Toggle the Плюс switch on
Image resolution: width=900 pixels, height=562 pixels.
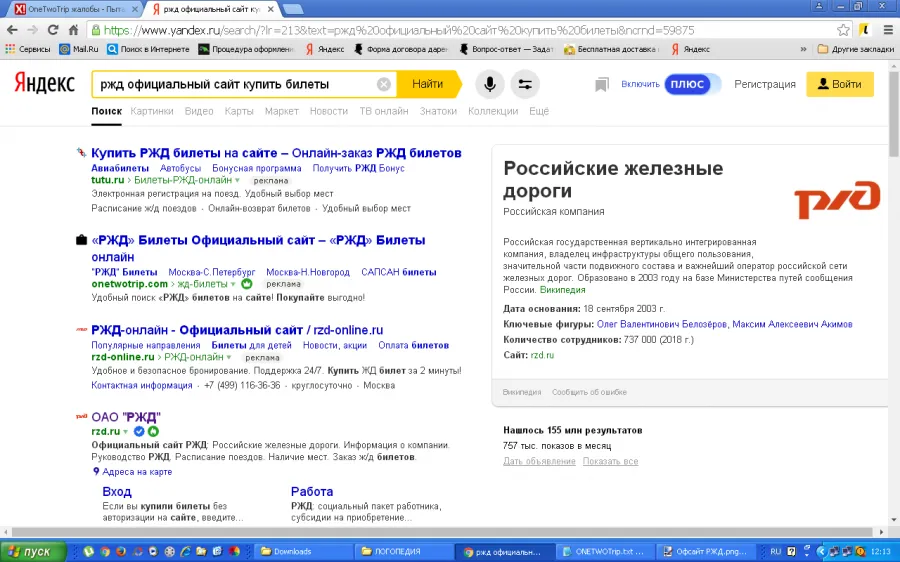(692, 84)
